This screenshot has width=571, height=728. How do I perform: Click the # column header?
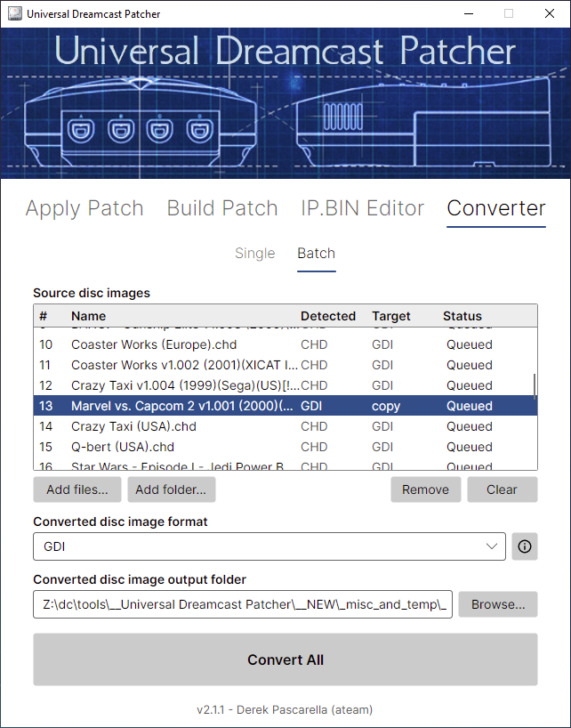tap(44, 316)
